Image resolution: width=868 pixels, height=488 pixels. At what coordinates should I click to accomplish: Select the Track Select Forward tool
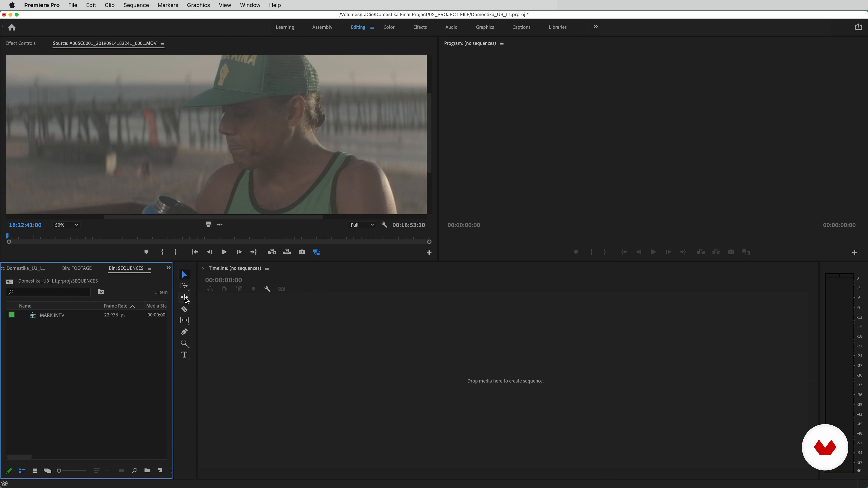(x=184, y=286)
